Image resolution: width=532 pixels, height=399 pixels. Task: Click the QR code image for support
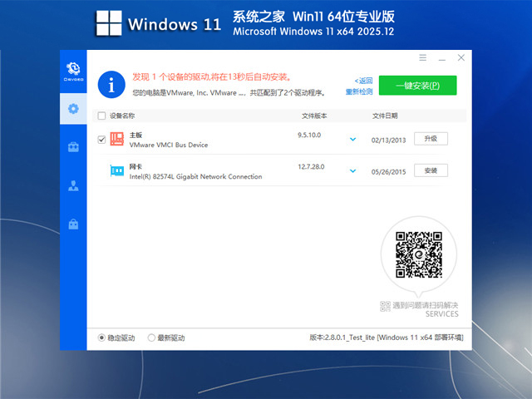[418, 255]
